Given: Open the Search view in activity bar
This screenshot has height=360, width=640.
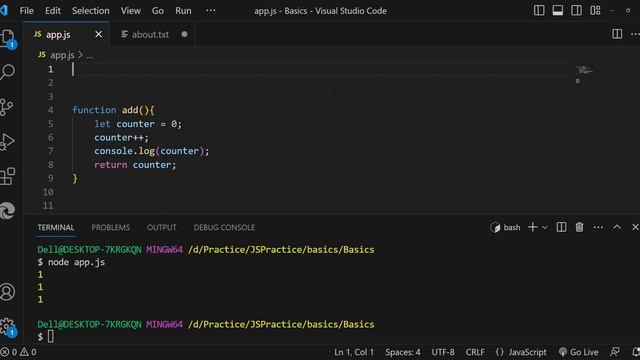Looking at the screenshot, I should pyautogui.click(x=8, y=72).
